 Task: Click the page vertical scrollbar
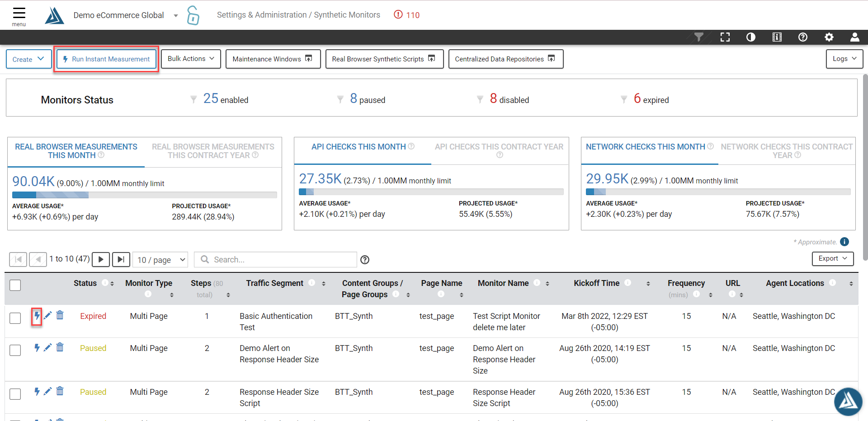(x=865, y=167)
